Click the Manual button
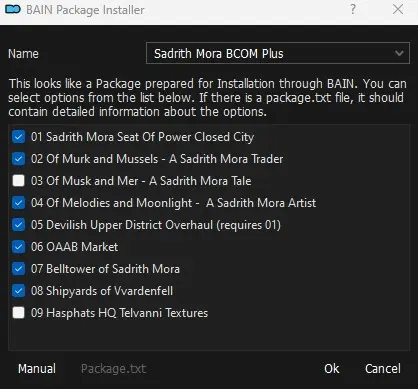The height and width of the screenshot is (389, 418). click(x=37, y=369)
